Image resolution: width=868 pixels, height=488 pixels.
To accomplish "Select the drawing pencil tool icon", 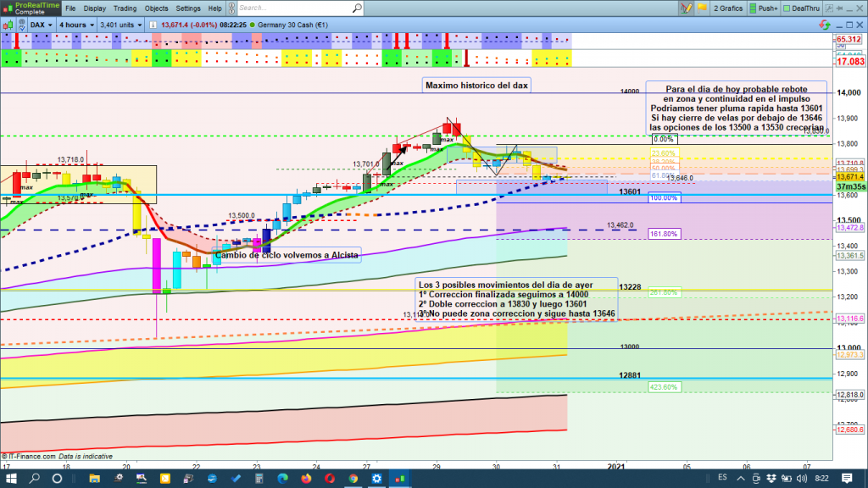I will (685, 8).
